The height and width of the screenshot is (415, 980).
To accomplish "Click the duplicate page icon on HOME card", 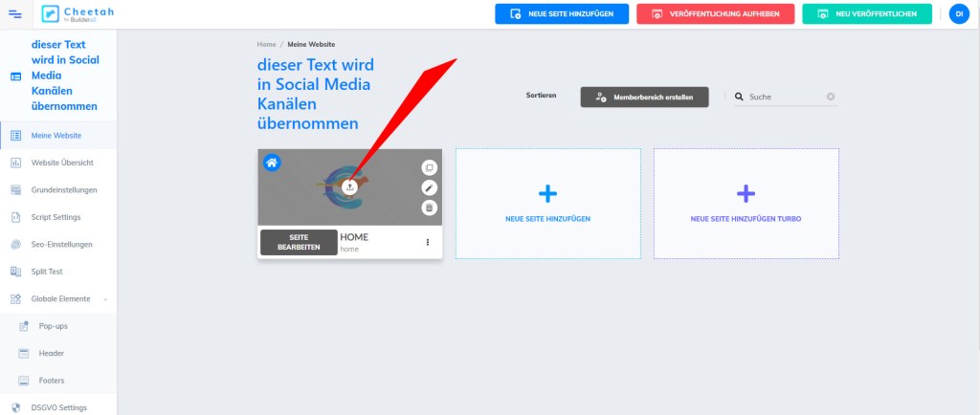I will click(x=429, y=167).
